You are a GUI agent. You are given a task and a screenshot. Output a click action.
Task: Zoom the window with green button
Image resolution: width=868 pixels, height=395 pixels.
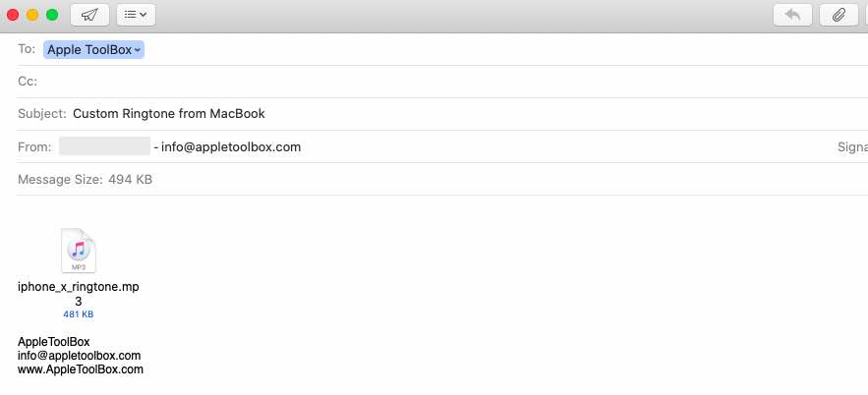52,15
